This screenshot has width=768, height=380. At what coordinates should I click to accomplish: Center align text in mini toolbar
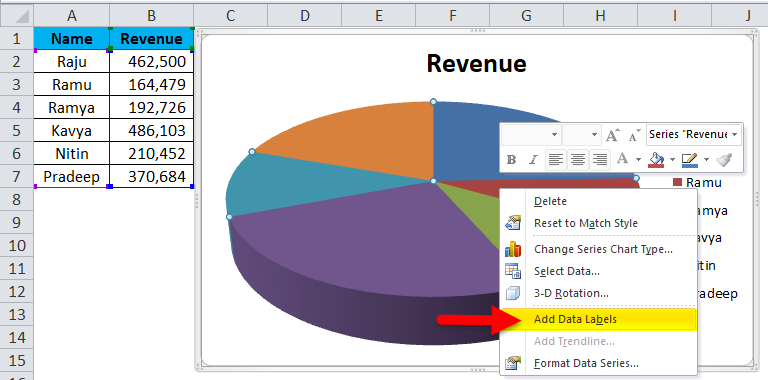[x=577, y=159]
